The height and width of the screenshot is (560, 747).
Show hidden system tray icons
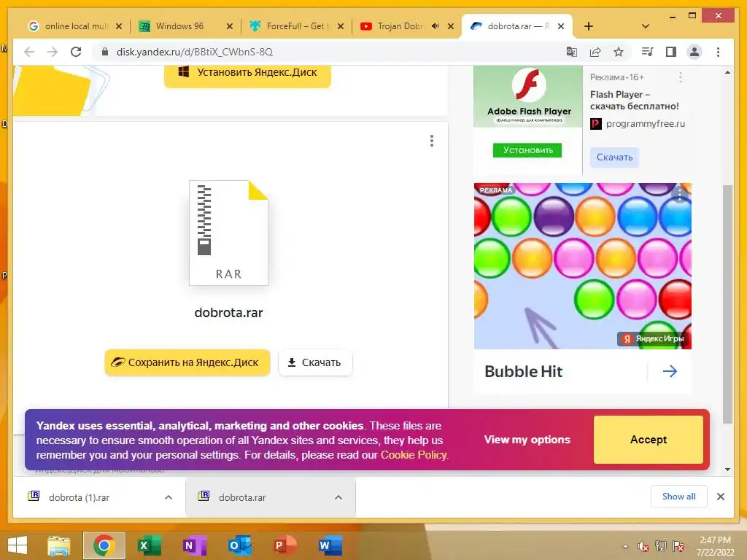tap(625, 546)
